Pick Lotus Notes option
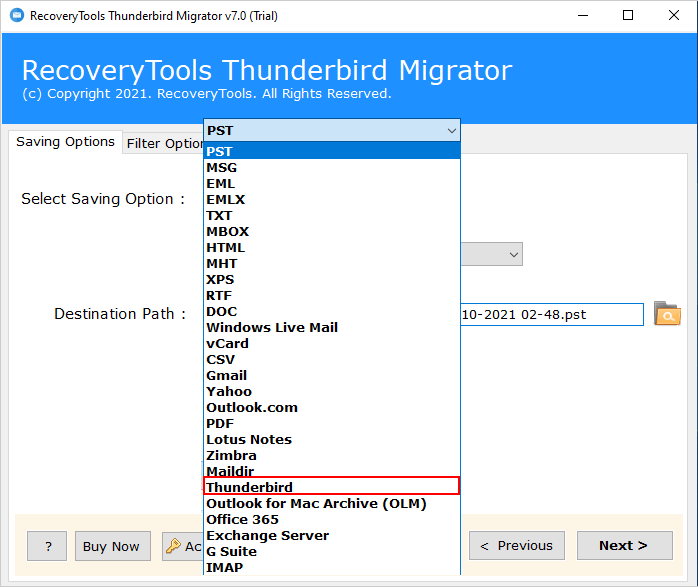This screenshot has width=698, height=587. tap(332, 440)
